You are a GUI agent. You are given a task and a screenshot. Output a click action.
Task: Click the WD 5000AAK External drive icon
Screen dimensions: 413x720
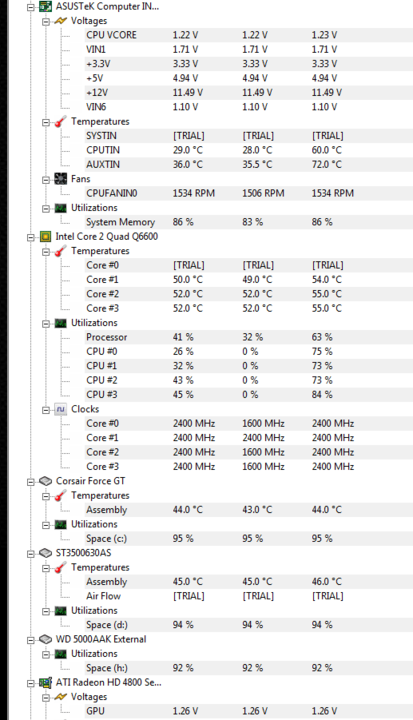pyautogui.click(x=45, y=639)
